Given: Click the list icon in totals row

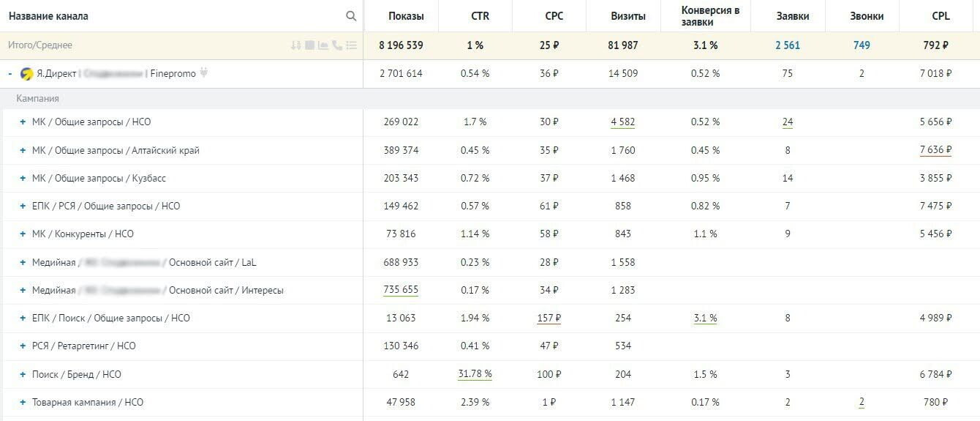Looking at the screenshot, I should [351, 45].
